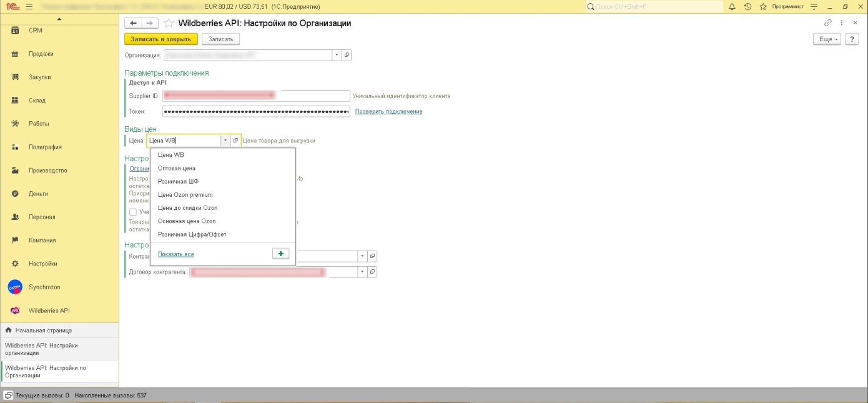Go forward with the right arrow
This screenshot has width=868, height=403.
(x=149, y=23)
